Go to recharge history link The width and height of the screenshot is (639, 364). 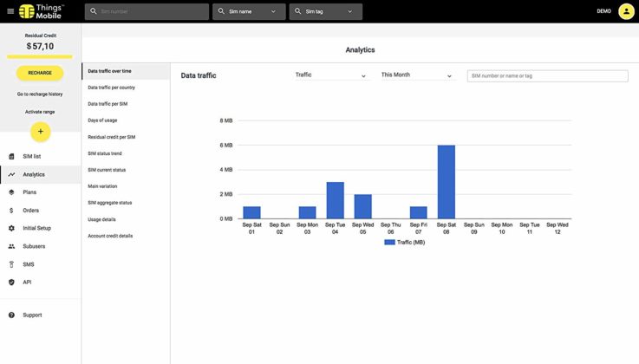pos(40,94)
